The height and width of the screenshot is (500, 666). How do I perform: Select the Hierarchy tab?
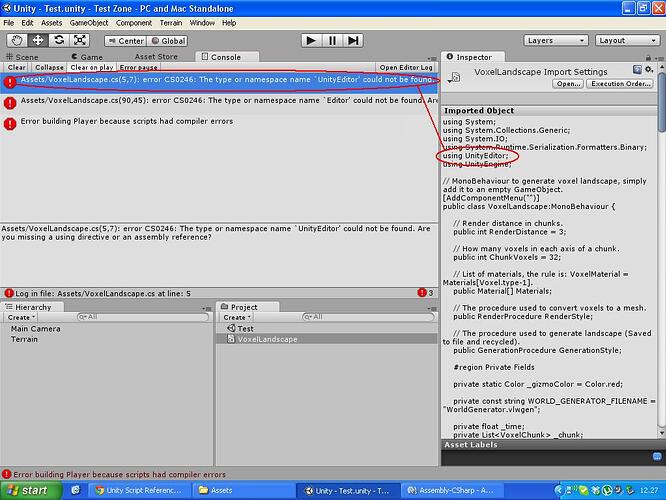(x=33, y=307)
